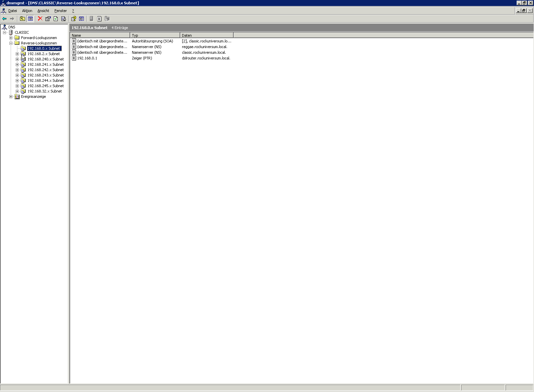
Task: Select the 192.168.245.x Subnet label
Action: [x=46, y=86]
